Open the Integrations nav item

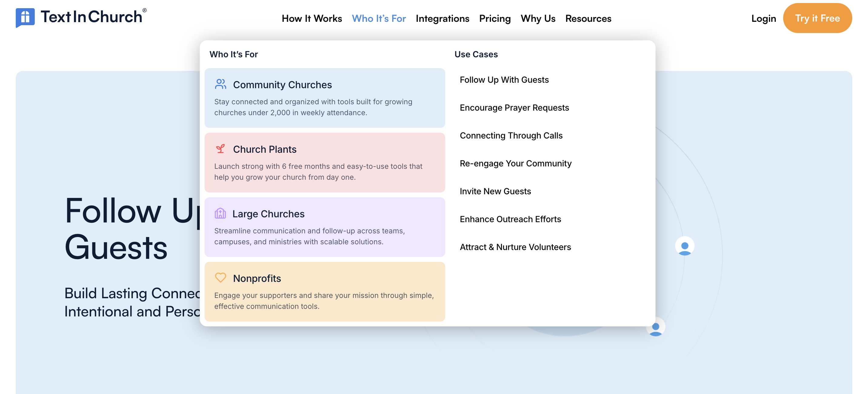pyautogui.click(x=442, y=18)
